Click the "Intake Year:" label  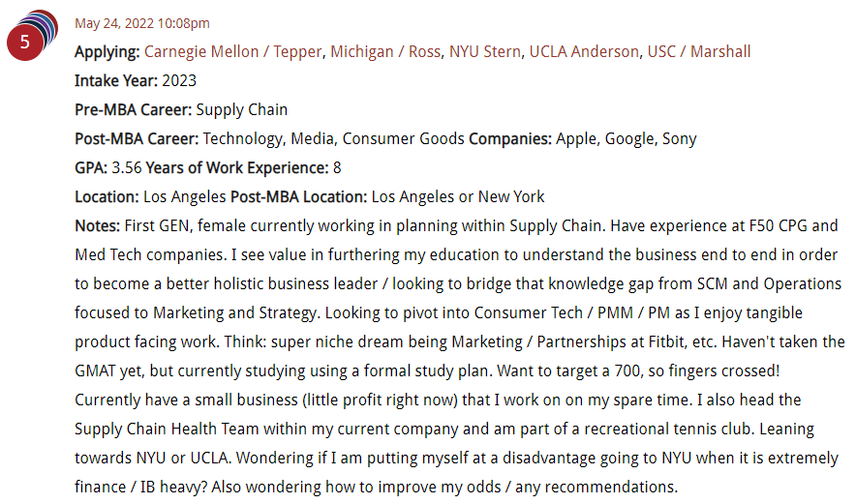[x=116, y=80]
